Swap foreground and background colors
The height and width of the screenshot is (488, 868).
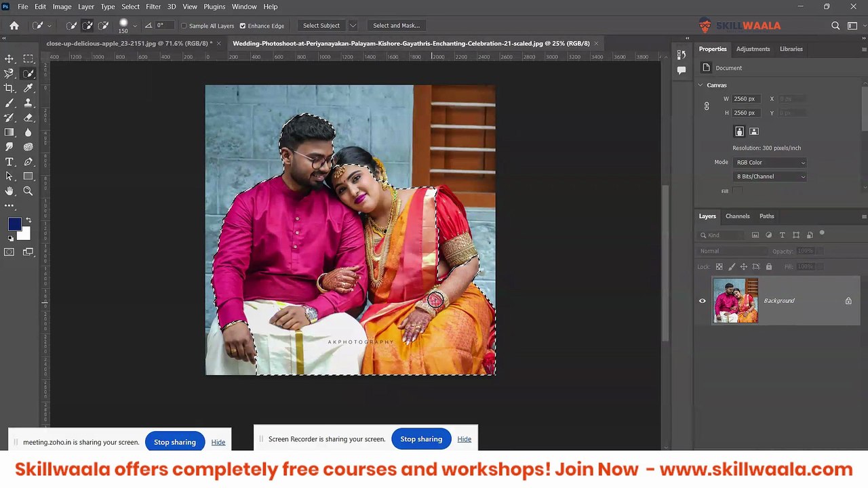[x=28, y=220]
